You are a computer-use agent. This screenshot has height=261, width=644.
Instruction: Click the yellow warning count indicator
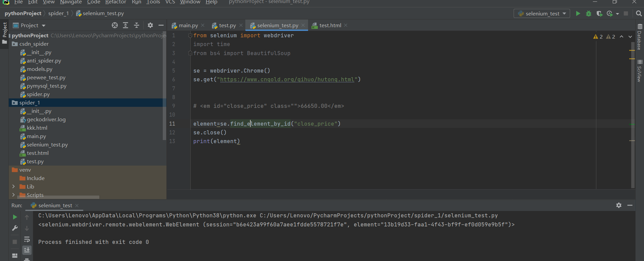pyautogui.click(x=598, y=37)
